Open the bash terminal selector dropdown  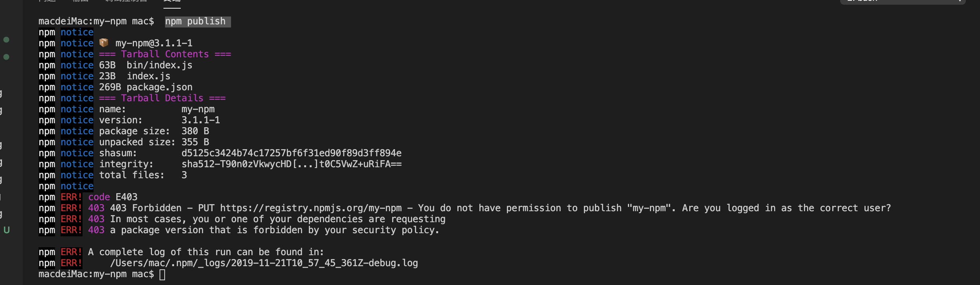[x=902, y=1]
